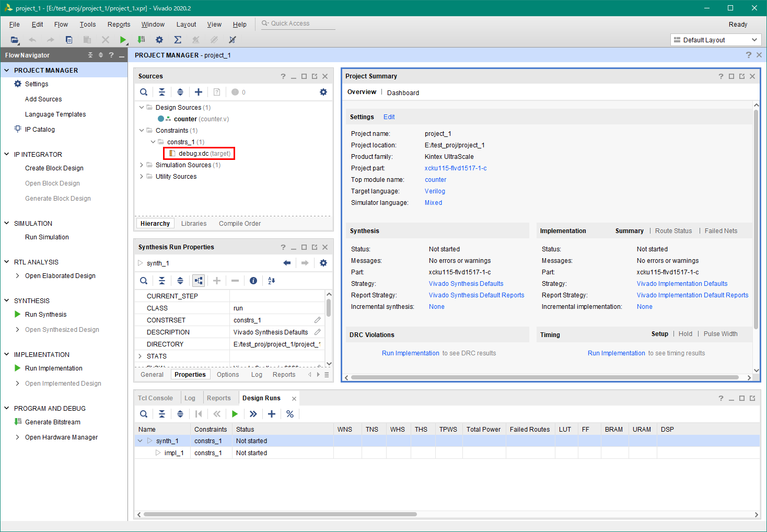Show property info icon in Run Properties

point(253,281)
